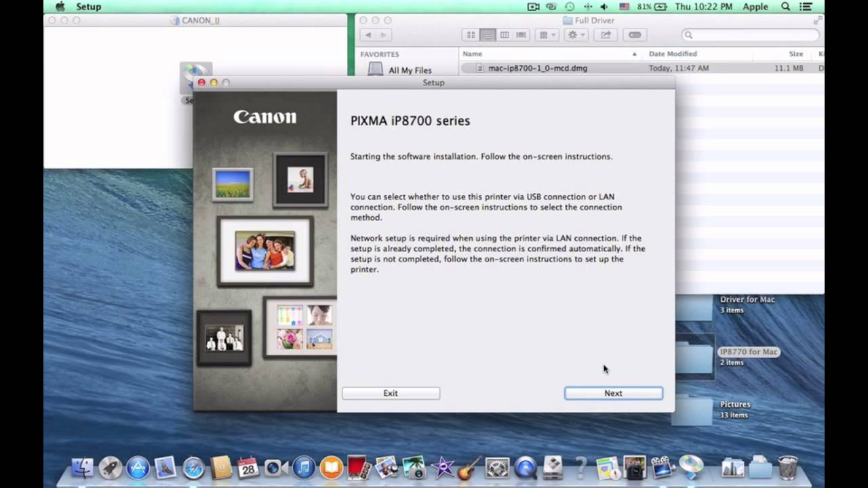This screenshot has height=488, width=868.
Task: Open GarageBand guitar icon in Dock
Action: point(469,468)
